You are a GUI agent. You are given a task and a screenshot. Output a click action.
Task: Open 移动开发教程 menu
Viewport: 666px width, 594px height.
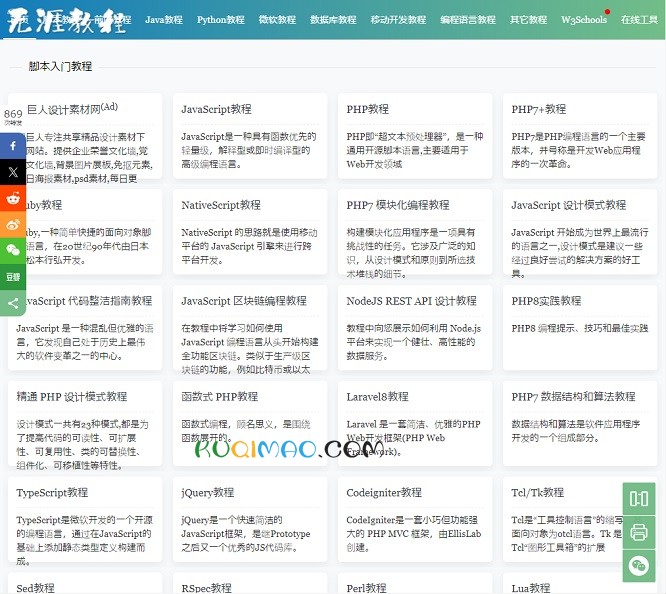(x=398, y=20)
